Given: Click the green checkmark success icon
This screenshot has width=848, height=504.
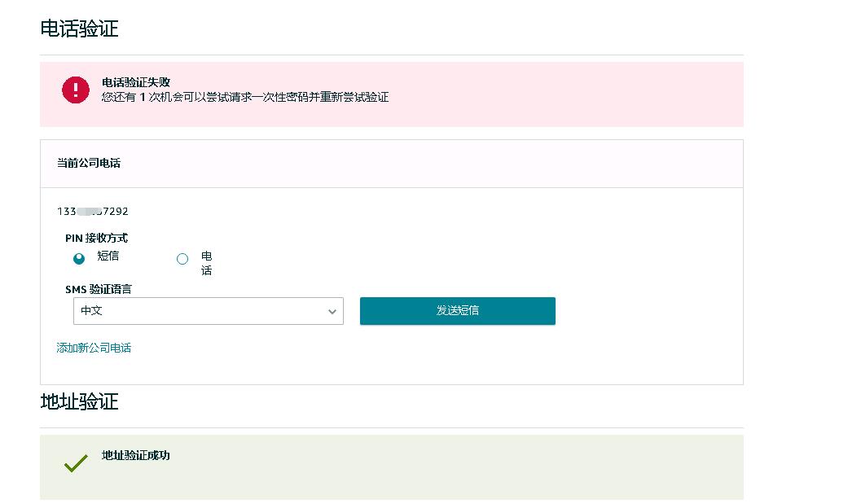Looking at the screenshot, I should (76, 463).
